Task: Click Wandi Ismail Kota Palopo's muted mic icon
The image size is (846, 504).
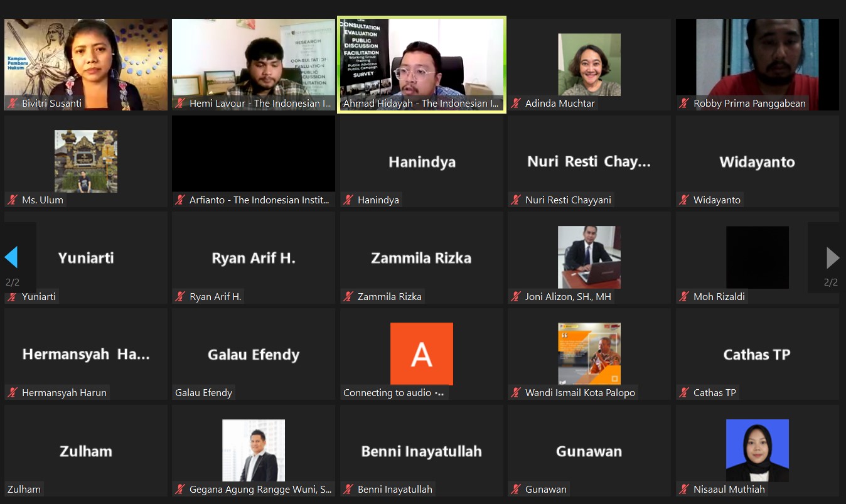Action: (516, 393)
